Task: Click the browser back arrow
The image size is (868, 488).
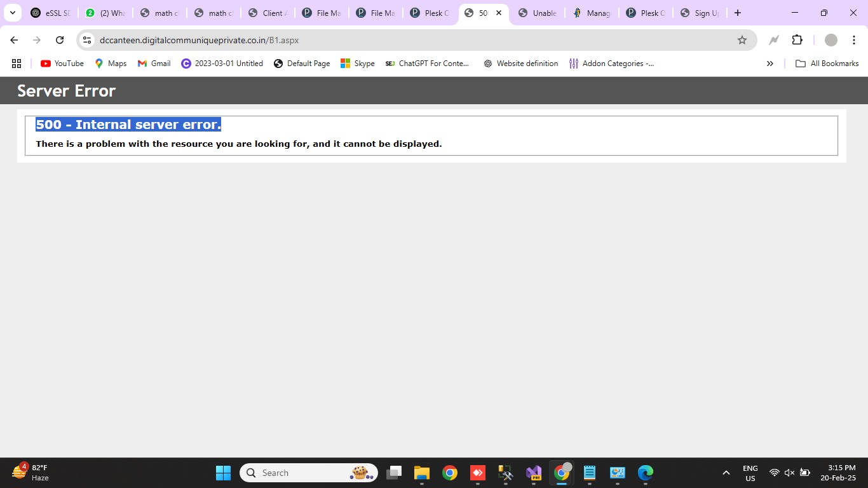Action: click(14, 40)
